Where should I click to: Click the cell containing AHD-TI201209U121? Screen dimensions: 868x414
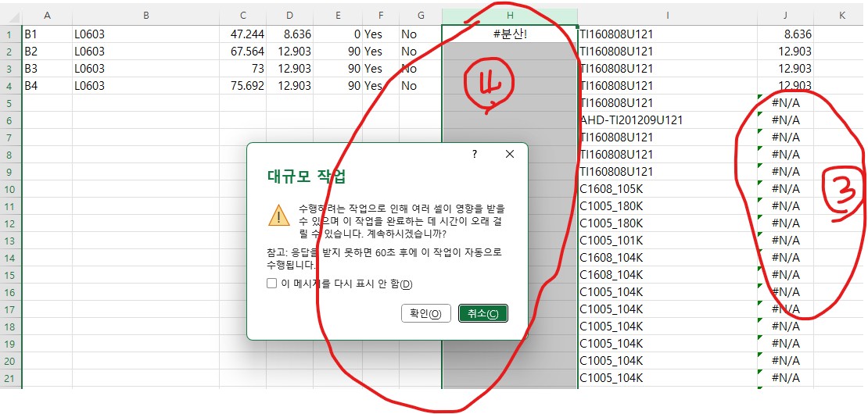(x=667, y=120)
